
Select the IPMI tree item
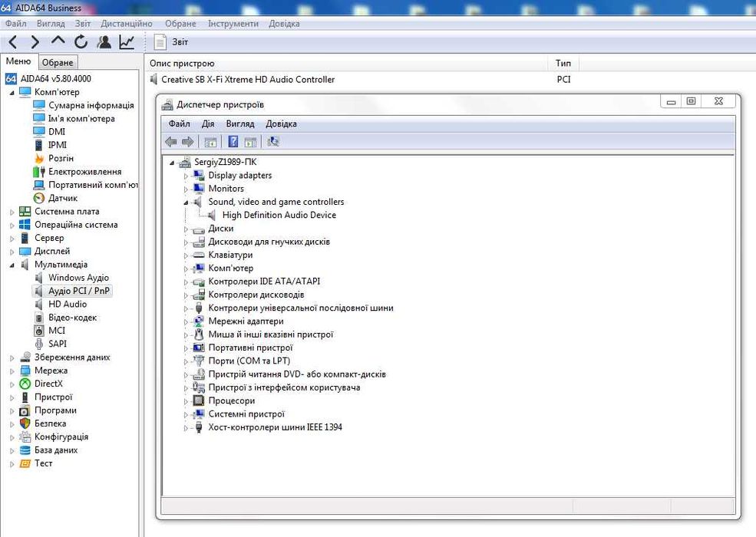point(57,145)
